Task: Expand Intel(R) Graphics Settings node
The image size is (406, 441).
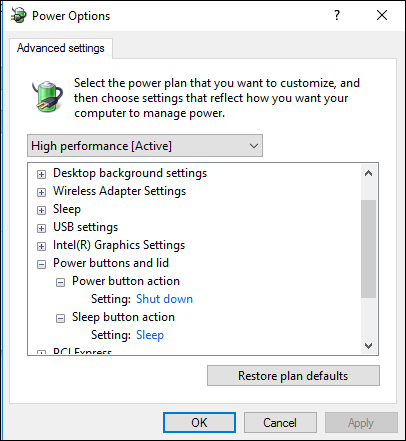Action: pyautogui.click(x=41, y=246)
